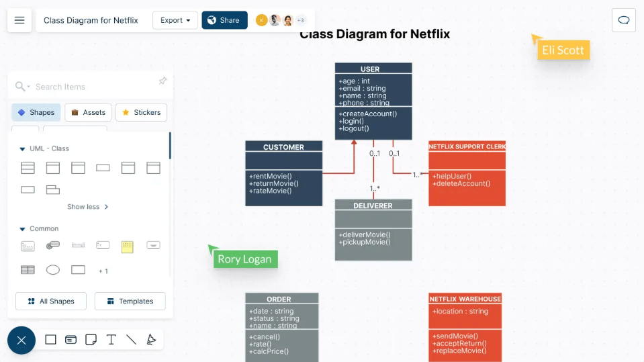Open the Export dropdown
The image size is (644, 362).
(x=175, y=20)
